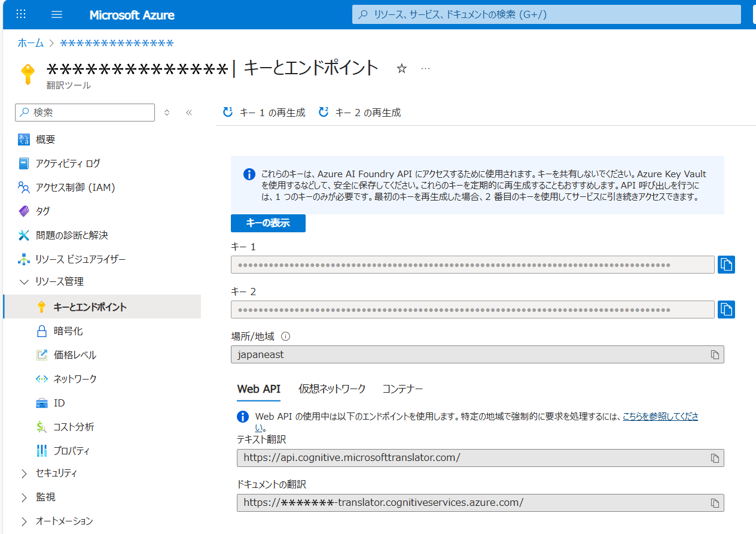Open the more options ellipsis menu
This screenshot has height=534, width=756.
click(x=425, y=69)
